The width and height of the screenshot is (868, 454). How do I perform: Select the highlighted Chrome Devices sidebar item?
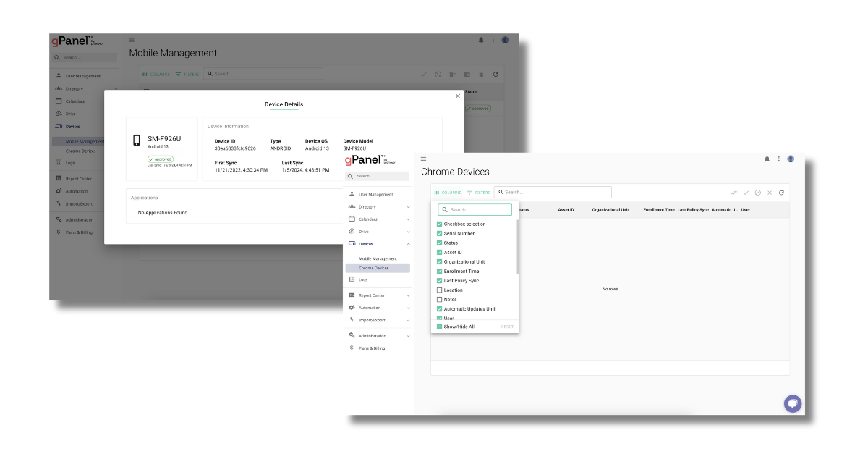(x=378, y=268)
